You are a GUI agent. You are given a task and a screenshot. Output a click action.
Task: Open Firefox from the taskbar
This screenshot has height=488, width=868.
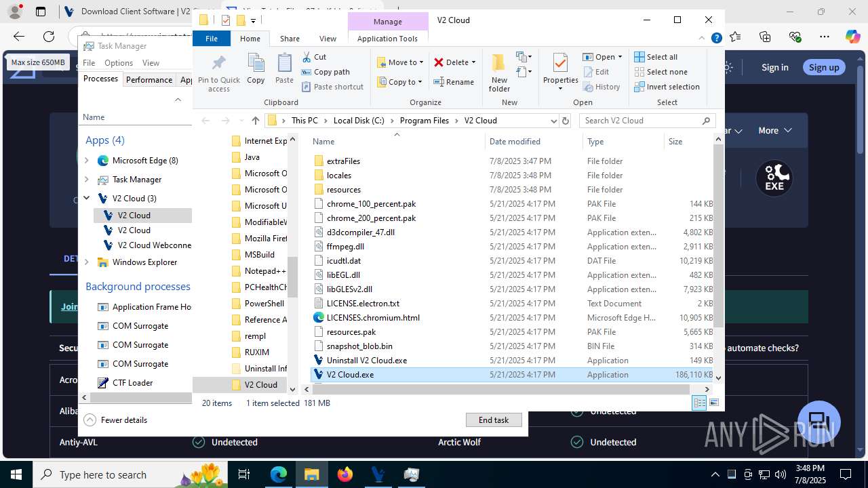pyautogui.click(x=345, y=474)
